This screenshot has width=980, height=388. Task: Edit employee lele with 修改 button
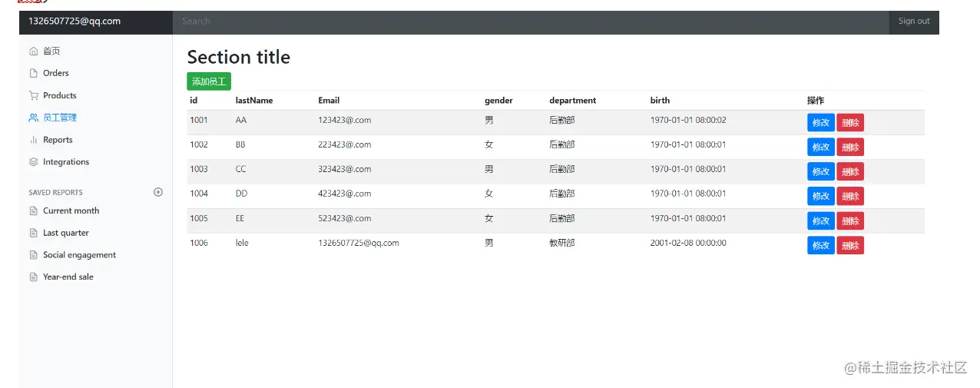[x=821, y=246]
